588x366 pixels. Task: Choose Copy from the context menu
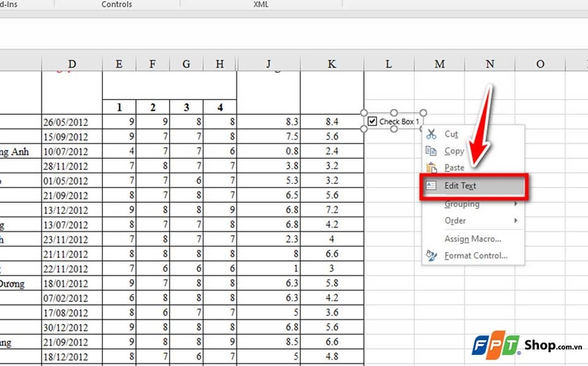click(x=473, y=151)
